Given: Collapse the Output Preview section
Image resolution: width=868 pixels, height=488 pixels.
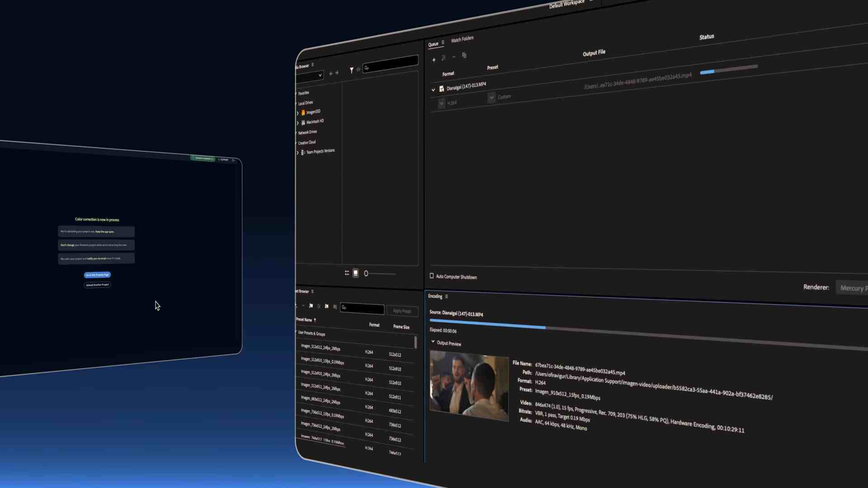Looking at the screenshot, I should pyautogui.click(x=433, y=343).
